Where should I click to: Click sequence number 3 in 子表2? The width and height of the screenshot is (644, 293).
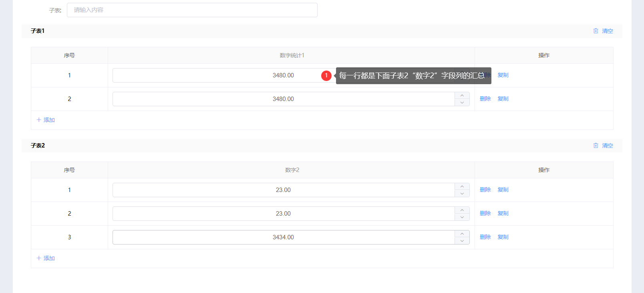(69, 237)
